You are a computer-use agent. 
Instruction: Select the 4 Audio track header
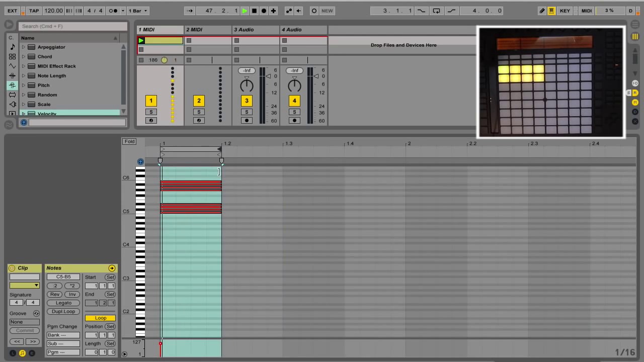click(303, 30)
